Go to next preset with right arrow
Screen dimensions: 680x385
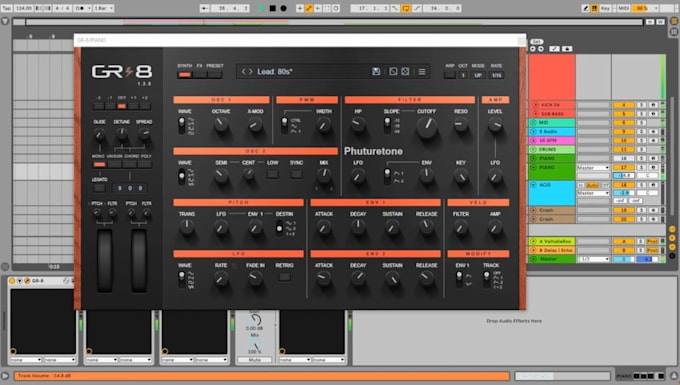point(250,72)
